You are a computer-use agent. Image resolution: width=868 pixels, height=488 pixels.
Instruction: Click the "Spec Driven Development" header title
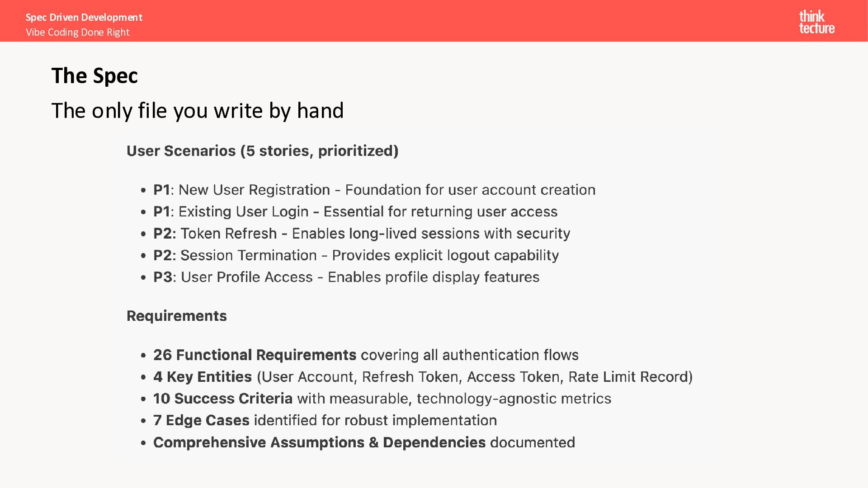[x=84, y=17]
